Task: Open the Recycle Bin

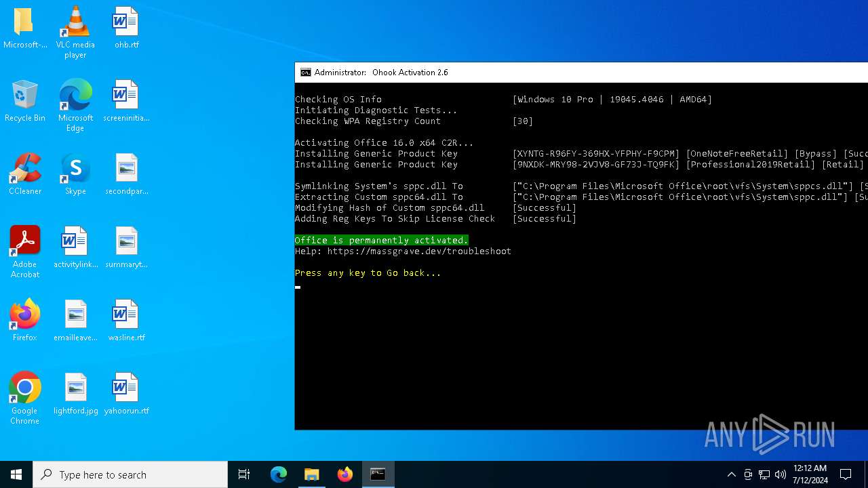Action: point(25,101)
